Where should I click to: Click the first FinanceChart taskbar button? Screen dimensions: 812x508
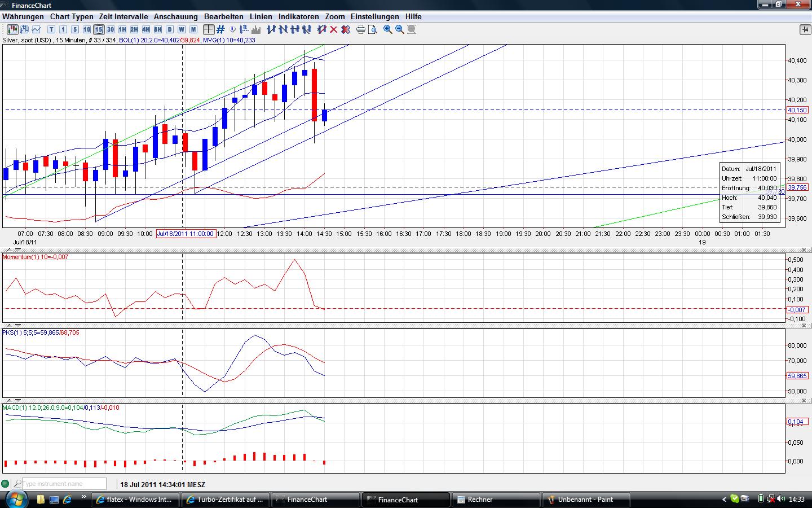coord(316,500)
